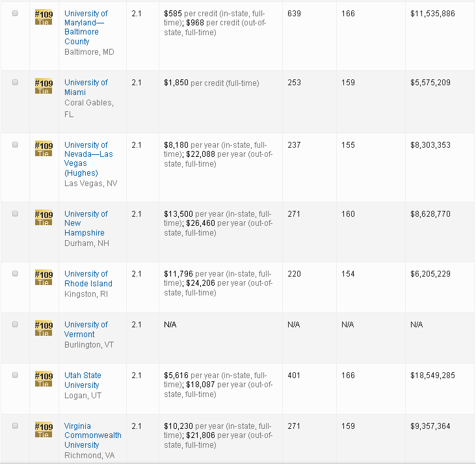Enable the University of New Hampshire checkbox
This screenshot has height=464, width=476.
[x=16, y=214]
